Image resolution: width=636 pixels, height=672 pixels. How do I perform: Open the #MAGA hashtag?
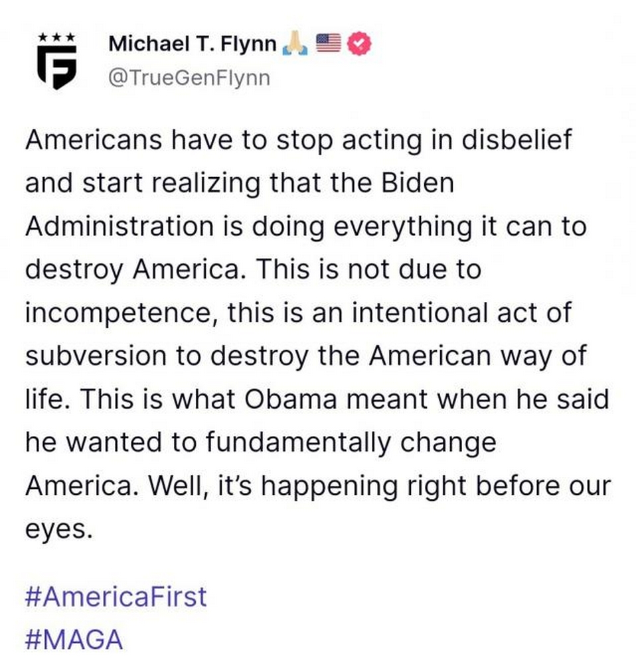(x=74, y=639)
